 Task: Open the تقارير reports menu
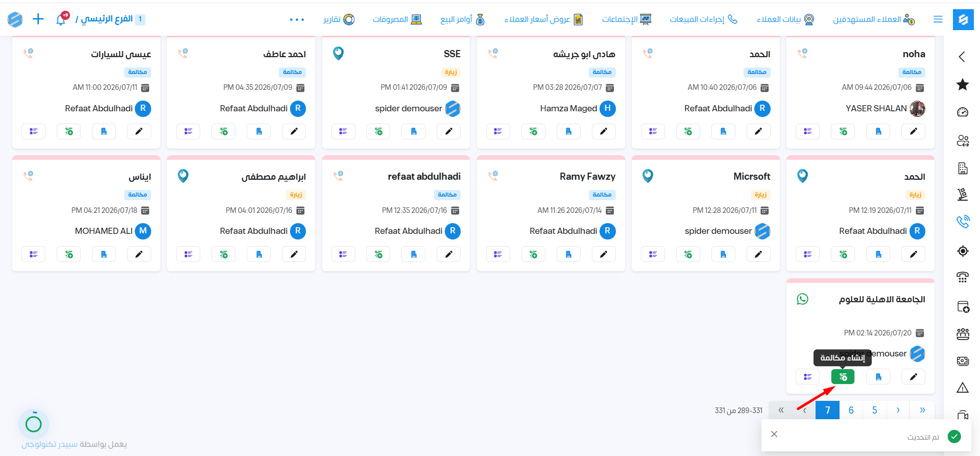pos(339,19)
